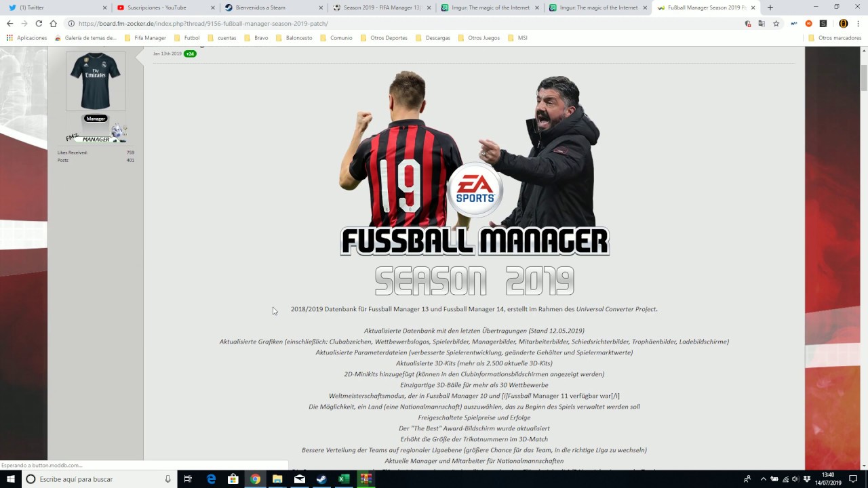
Task: Open the Otros marcadores folder
Action: point(834,38)
